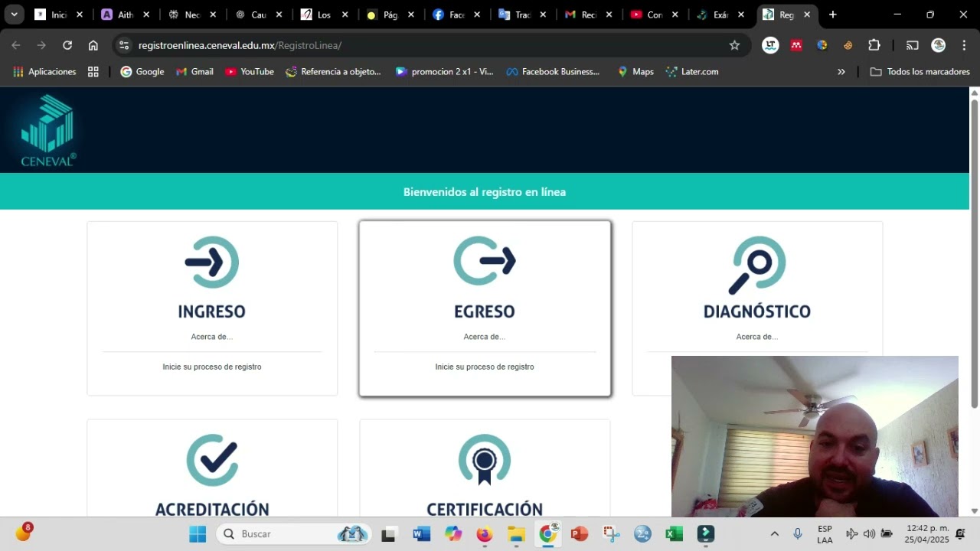
Task: Click 'Inicie su proceso de registro' under EGRESO
Action: 485,367
